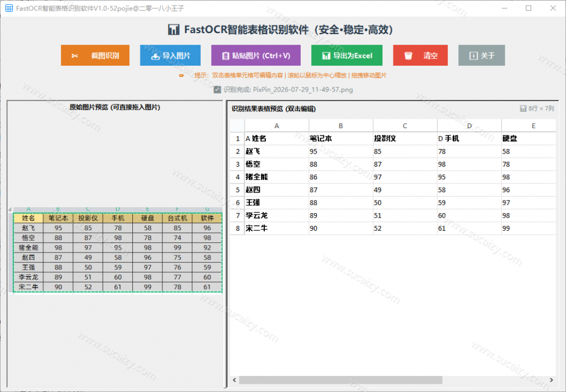Select column header A in result table
This screenshot has width=566, height=392.
(x=276, y=125)
